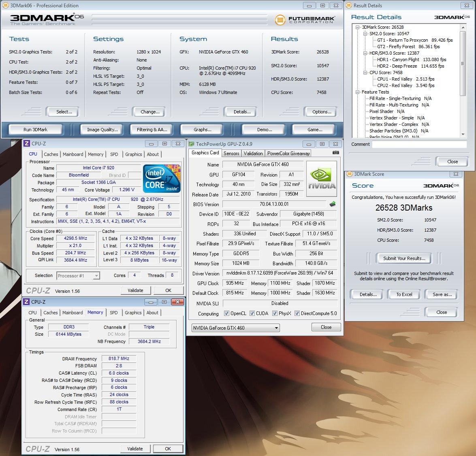Click OK in lower CPU-Z Memory window
This screenshot has width=476, height=456.
(168, 449)
